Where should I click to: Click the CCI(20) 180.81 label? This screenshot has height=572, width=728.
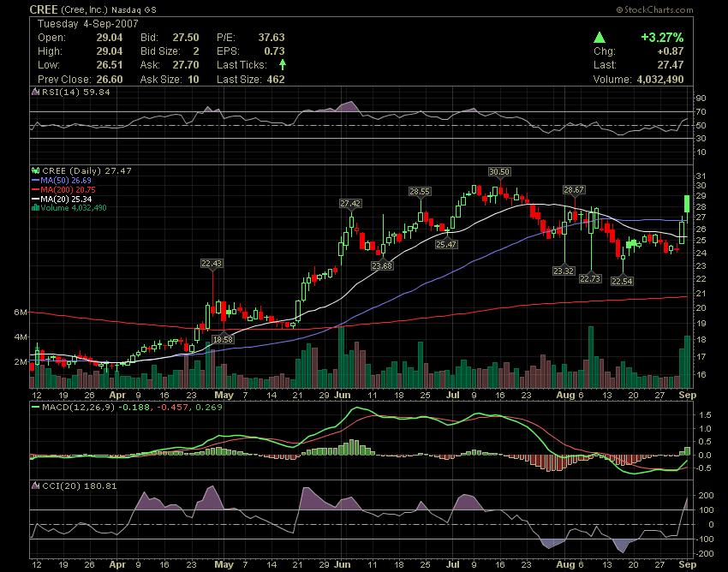(80, 486)
